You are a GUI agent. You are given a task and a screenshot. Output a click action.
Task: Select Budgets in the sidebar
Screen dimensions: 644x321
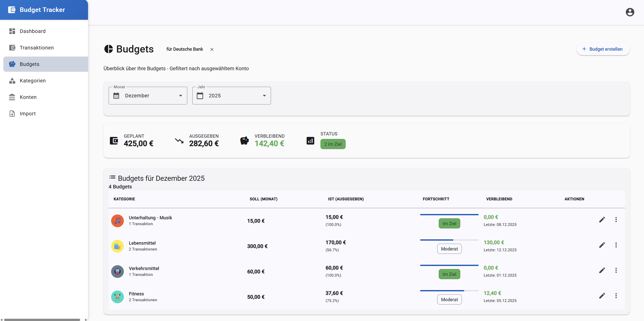46,64
